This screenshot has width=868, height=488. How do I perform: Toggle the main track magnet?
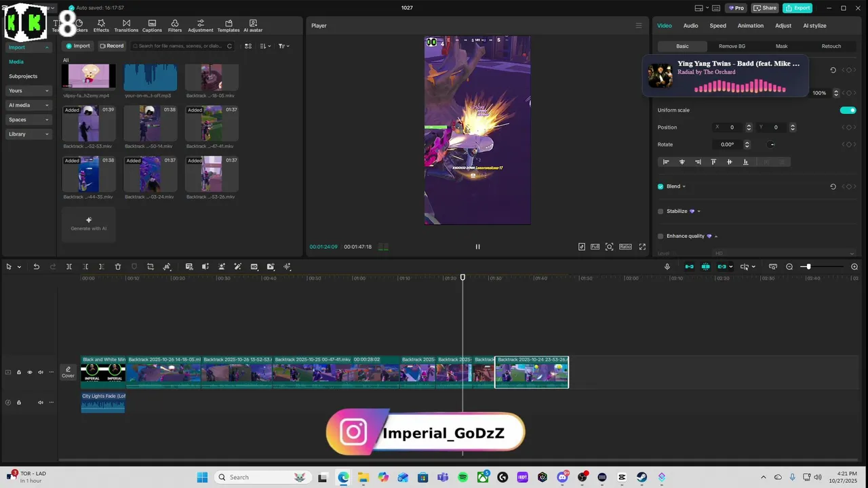point(689,267)
